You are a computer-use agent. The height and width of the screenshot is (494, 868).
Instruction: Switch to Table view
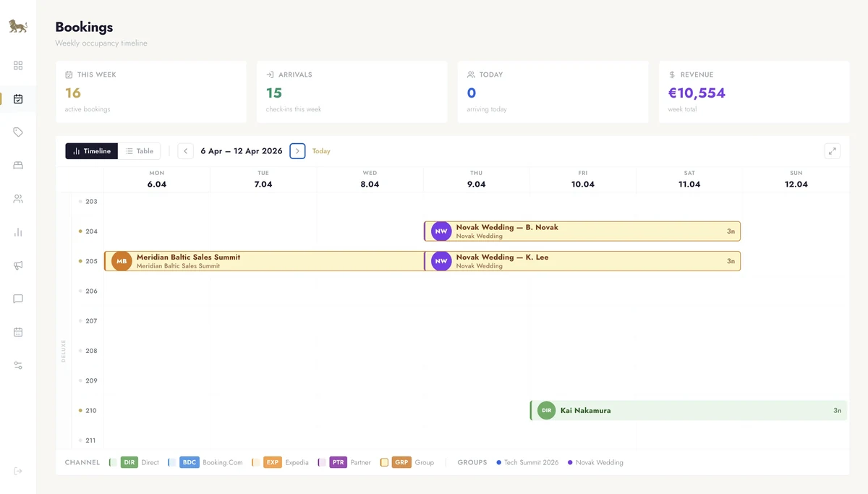coord(140,151)
